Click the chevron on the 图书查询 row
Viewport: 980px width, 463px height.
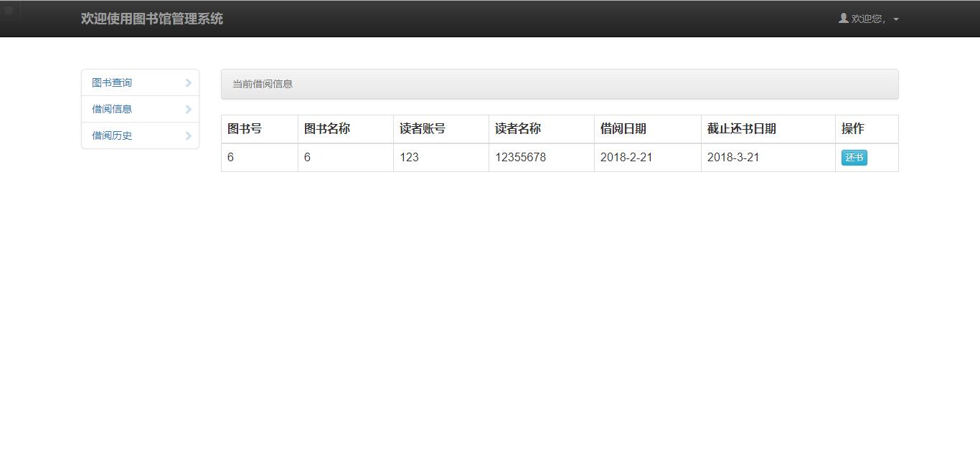coord(189,82)
